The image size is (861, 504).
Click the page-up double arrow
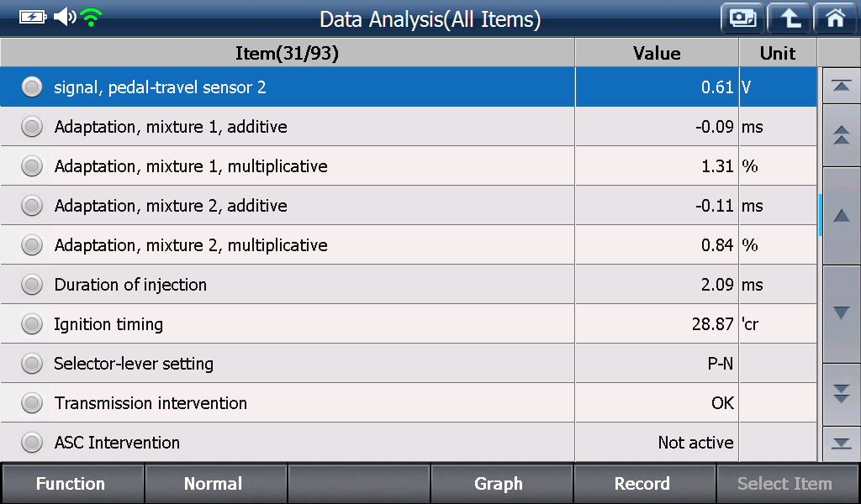coord(841,135)
